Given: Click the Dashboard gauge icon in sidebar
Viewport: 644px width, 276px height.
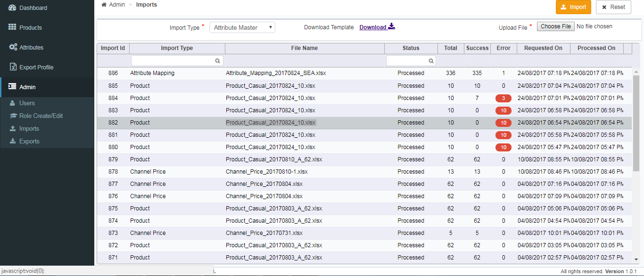Looking at the screenshot, I should pyautogui.click(x=13, y=8).
